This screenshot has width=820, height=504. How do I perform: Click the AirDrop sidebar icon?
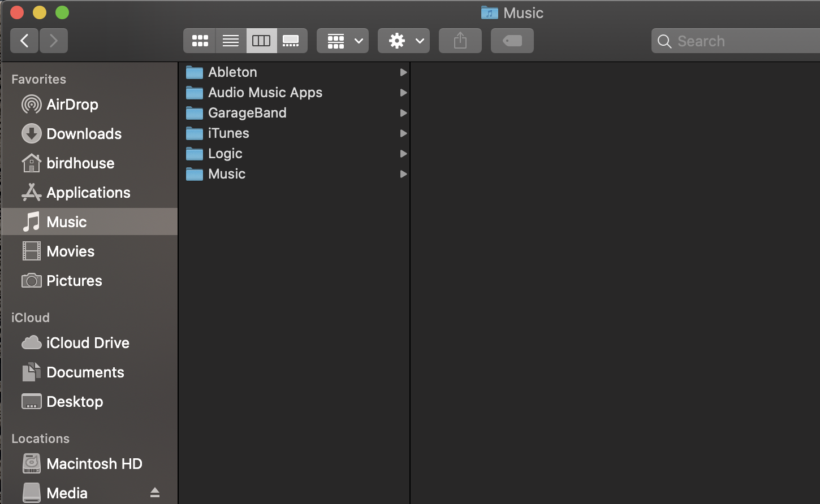tap(31, 105)
